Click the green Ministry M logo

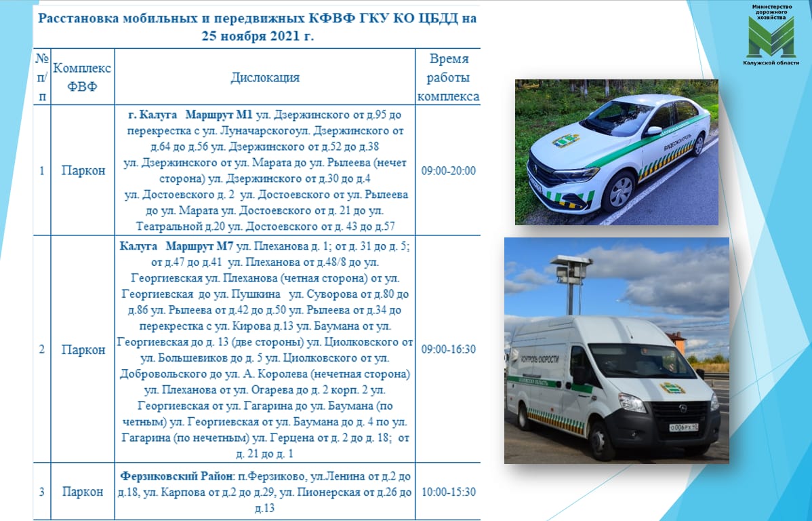[x=771, y=37]
